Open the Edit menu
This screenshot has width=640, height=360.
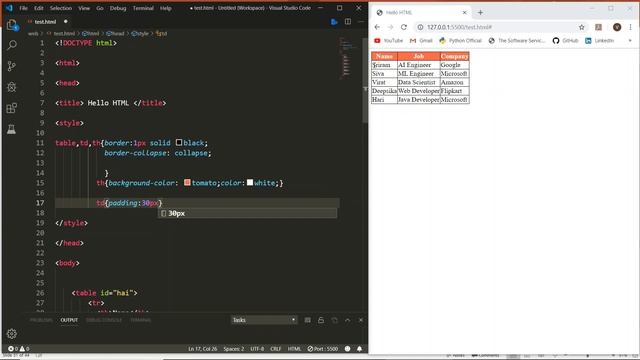pyautogui.click(x=39, y=8)
